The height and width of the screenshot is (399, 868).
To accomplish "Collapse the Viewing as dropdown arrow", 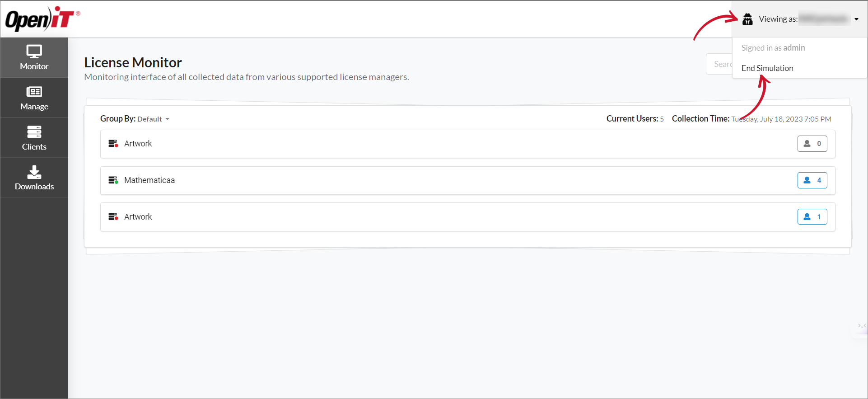I will click(856, 19).
